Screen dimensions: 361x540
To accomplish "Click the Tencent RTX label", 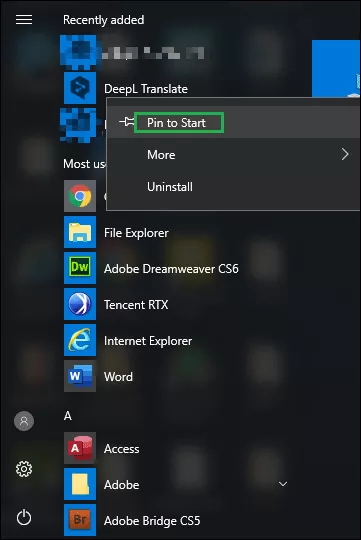I will (136, 305).
